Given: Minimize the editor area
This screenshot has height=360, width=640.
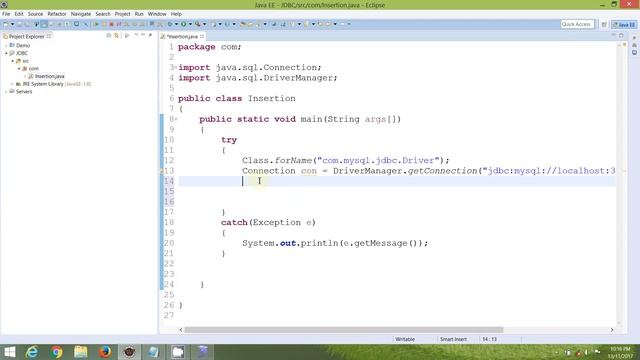Looking at the screenshot, I should tap(613, 36).
